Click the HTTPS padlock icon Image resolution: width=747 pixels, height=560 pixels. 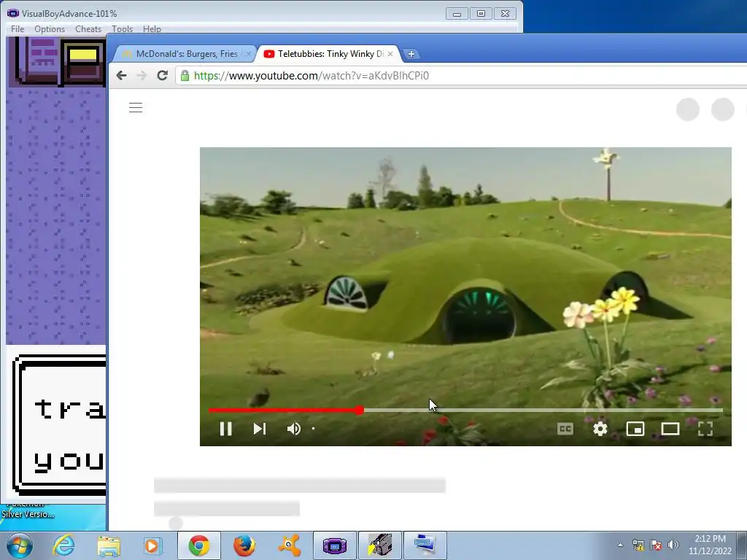(x=185, y=76)
